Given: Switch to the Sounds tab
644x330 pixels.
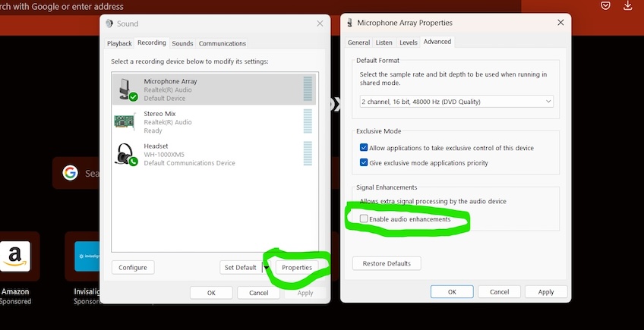Looking at the screenshot, I should point(182,43).
